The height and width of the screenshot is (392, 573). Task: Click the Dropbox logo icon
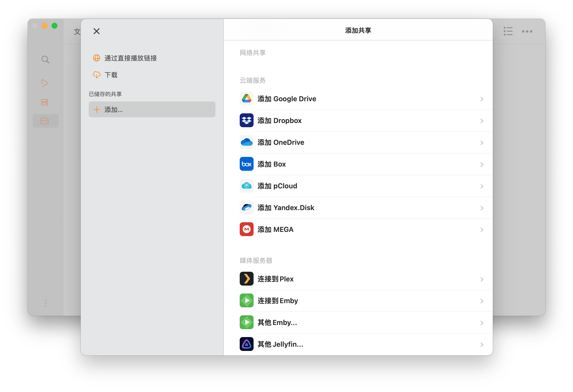point(246,121)
